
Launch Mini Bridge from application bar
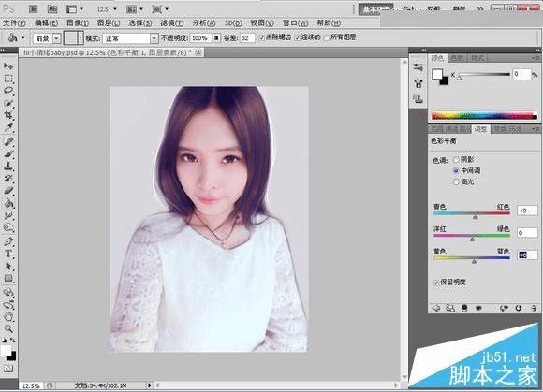coord(52,9)
